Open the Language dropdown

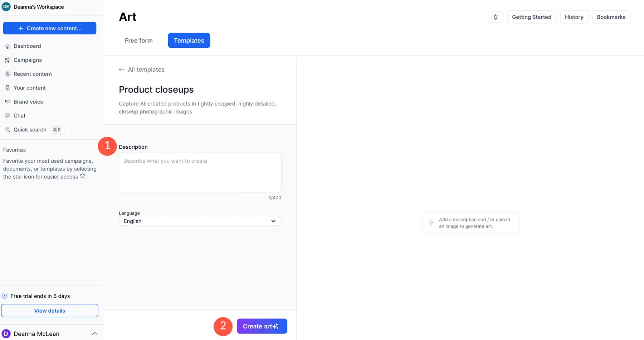(x=200, y=221)
